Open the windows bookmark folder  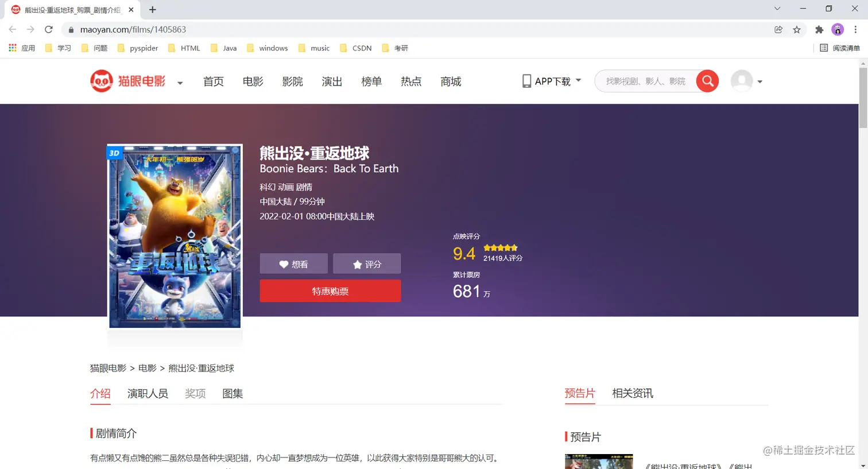[x=267, y=48]
